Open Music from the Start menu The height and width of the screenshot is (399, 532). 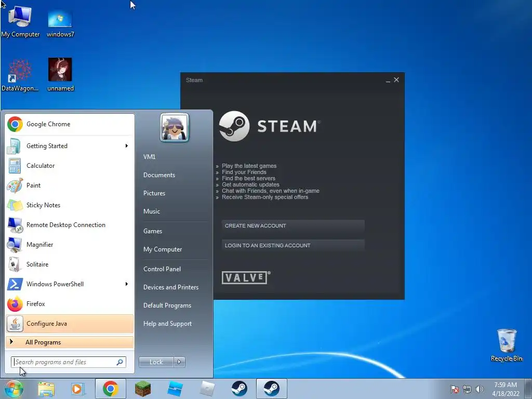pyautogui.click(x=152, y=211)
